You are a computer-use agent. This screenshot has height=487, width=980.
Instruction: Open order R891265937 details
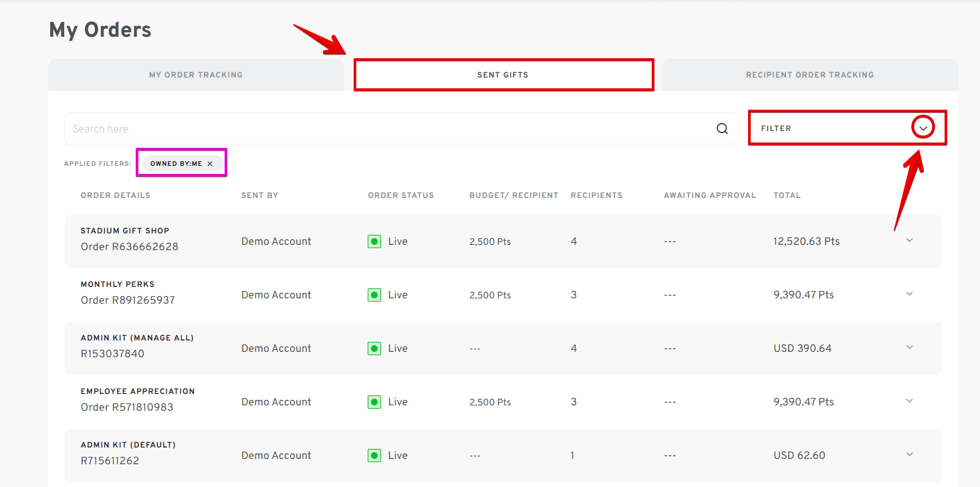point(128,300)
